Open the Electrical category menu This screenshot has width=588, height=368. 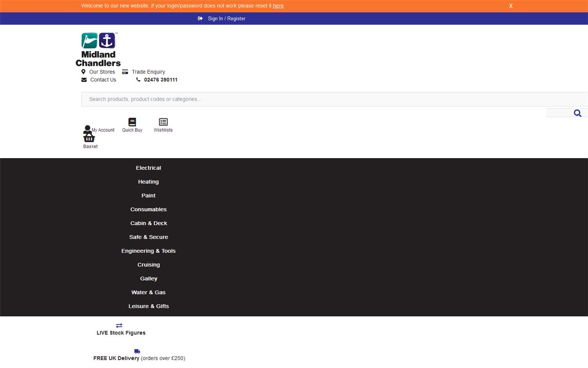148,168
